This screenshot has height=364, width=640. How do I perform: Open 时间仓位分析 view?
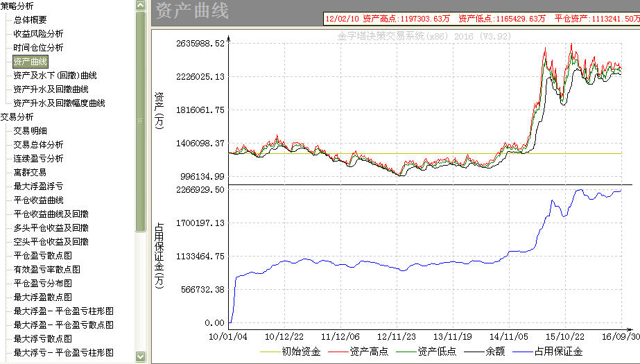(38, 48)
